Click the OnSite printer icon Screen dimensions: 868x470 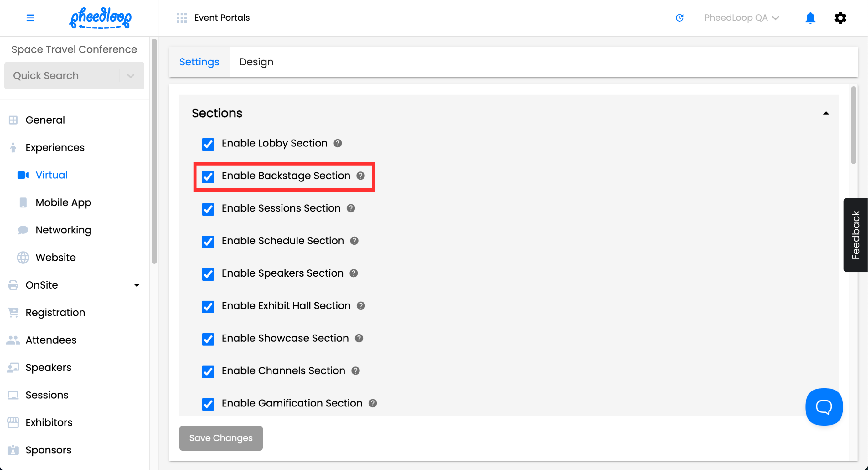point(13,285)
